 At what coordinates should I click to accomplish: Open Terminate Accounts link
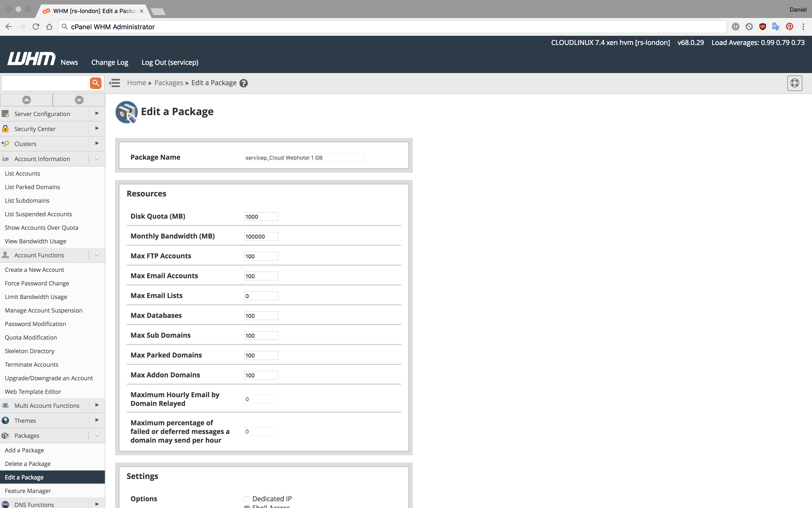coord(32,364)
